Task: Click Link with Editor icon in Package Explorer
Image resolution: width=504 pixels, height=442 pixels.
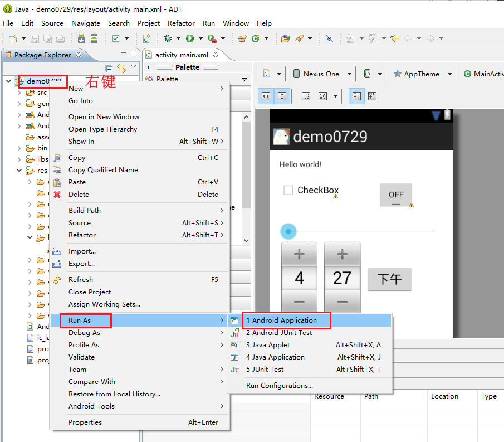Action: (x=121, y=67)
